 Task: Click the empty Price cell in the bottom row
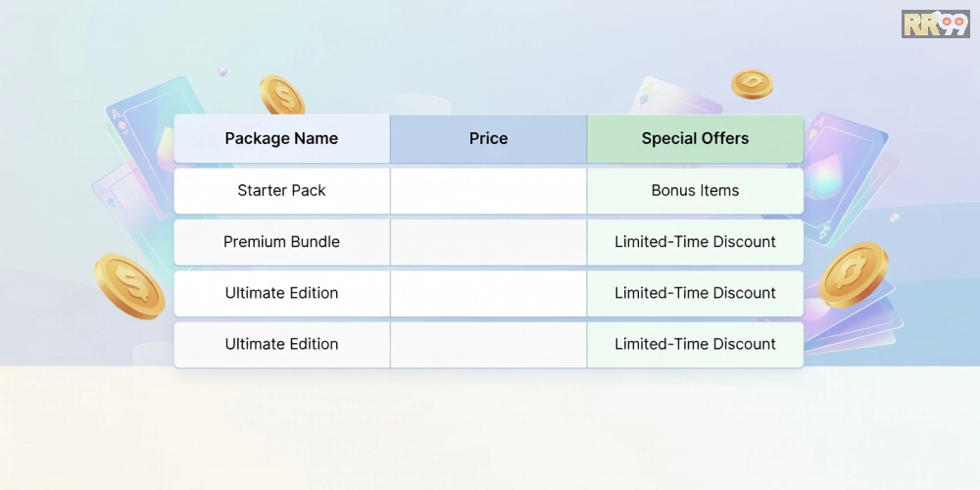(488, 344)
